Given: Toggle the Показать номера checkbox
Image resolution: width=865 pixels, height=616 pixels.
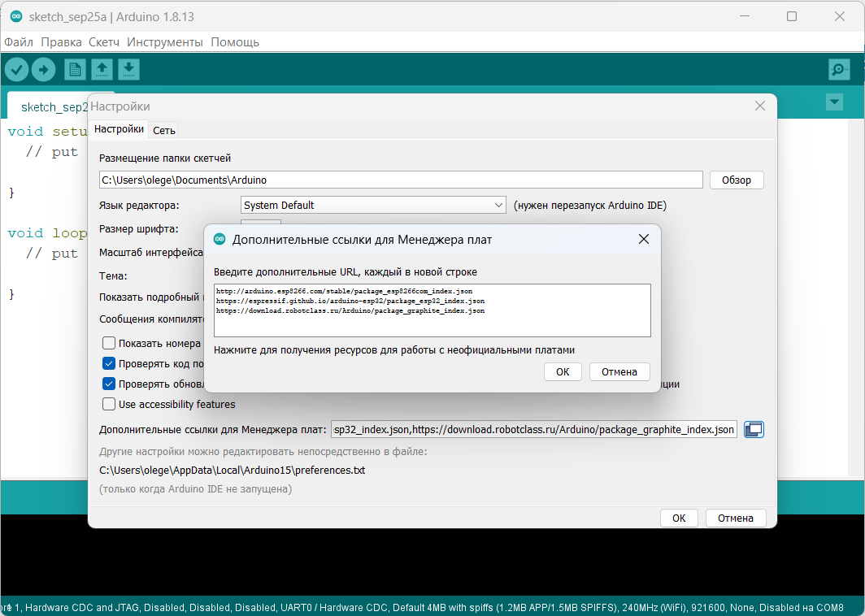Looking at the screenshot, I should click(109, 343).
